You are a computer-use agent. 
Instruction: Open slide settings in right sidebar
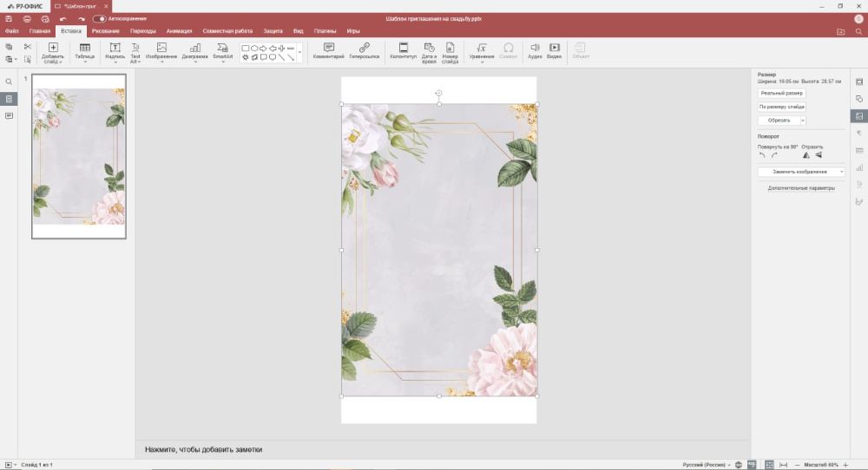(x=859, y=82)
